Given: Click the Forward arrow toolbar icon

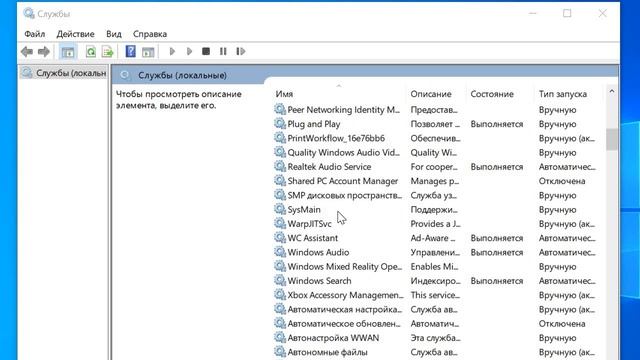Looking at the screenshot, I should pyautogui.click(x=44, y=51).
